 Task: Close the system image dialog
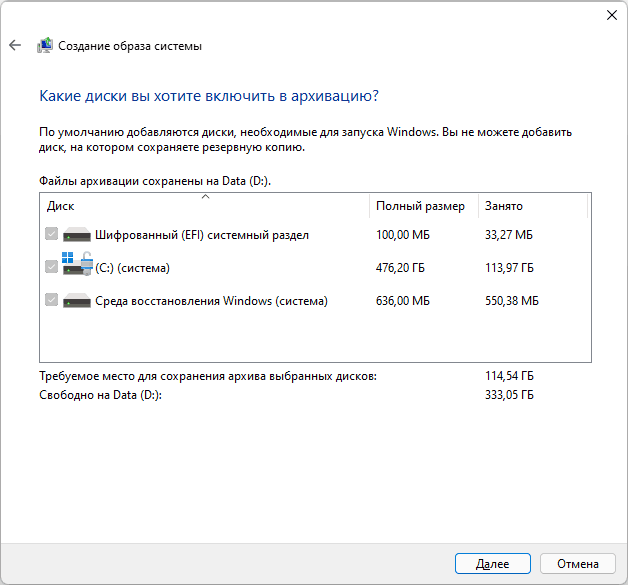tap(612, 15)
